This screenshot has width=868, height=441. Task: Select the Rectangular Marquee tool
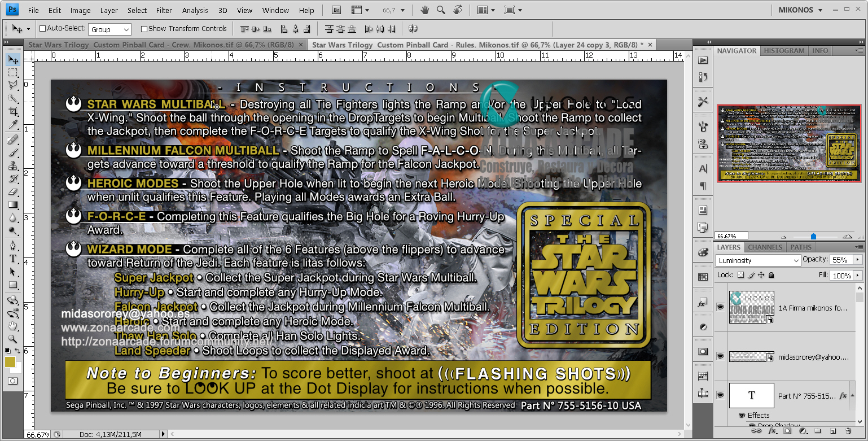(x=13, y=73)
